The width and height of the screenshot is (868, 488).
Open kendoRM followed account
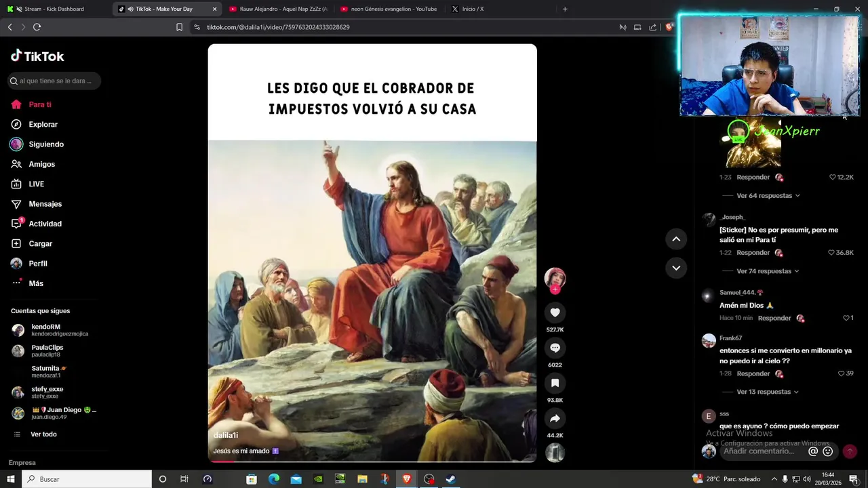tap(53, 330)
